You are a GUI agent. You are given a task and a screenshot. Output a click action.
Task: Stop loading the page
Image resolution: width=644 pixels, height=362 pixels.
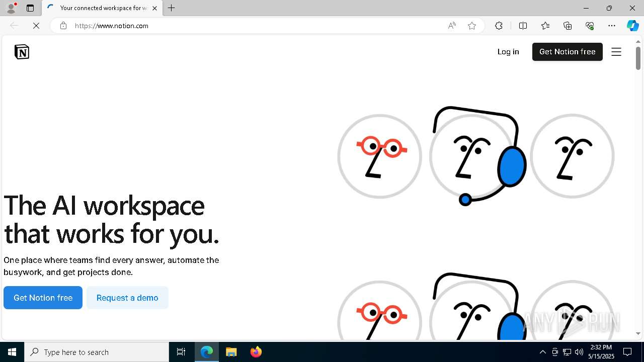point(36,26)
